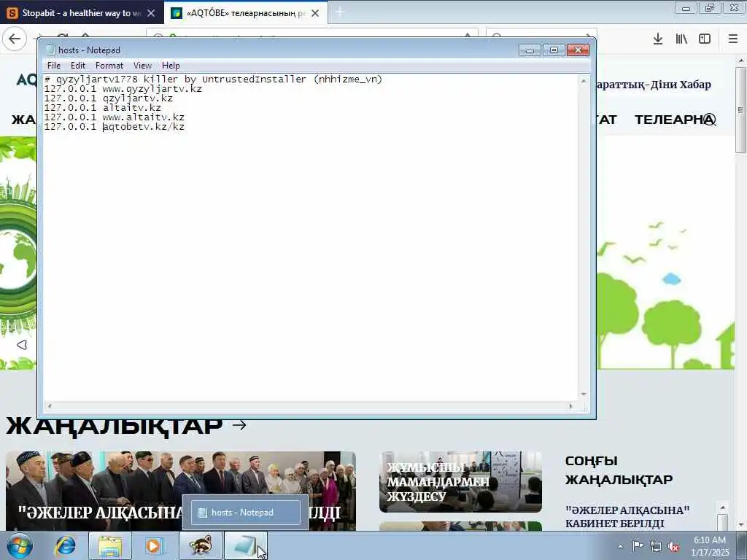Click the comment line '# qyzyljartv1778 killer'

click(x=213, y=79)
